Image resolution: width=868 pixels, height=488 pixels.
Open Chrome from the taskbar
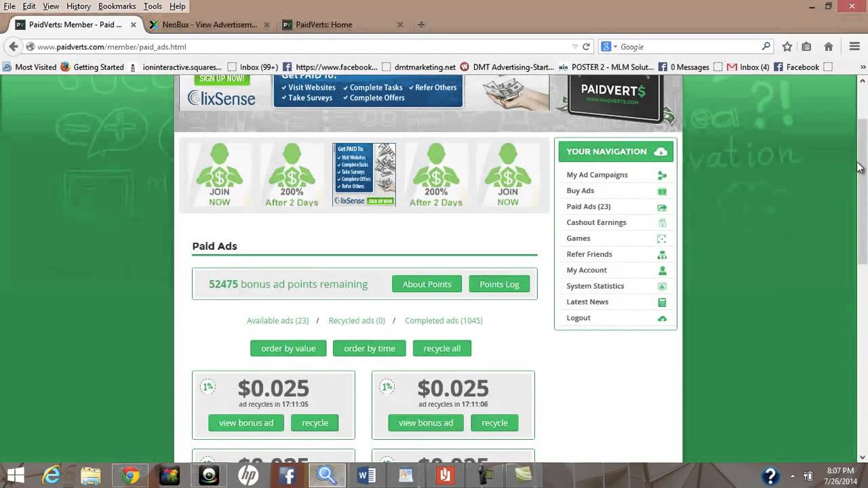[130, 475]
